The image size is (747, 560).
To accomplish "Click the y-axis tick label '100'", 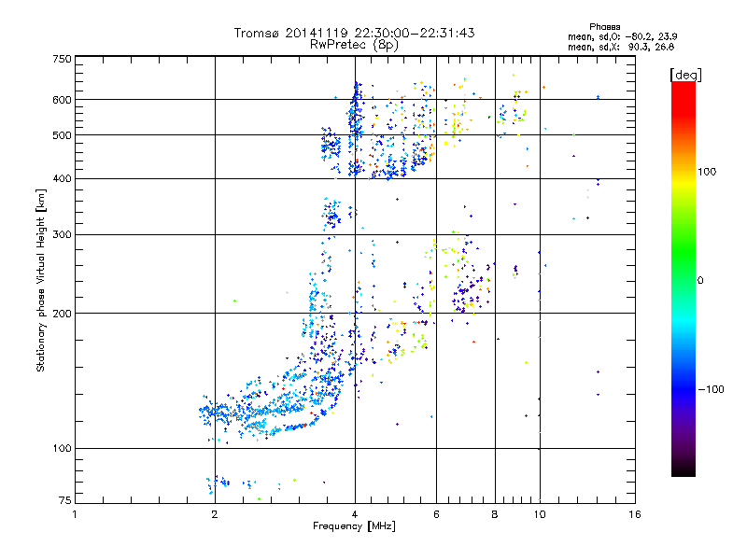I will pyautogui.click(x=62, y=448).
